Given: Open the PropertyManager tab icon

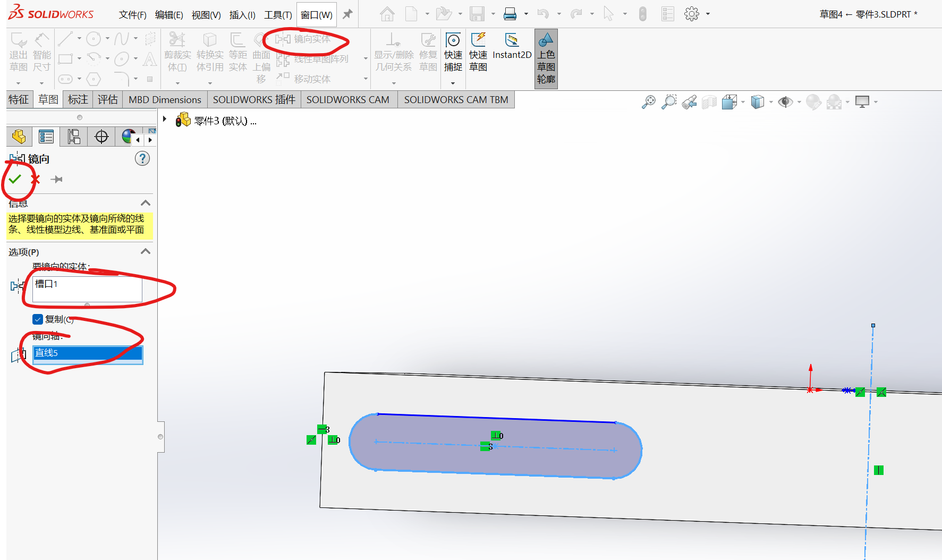Looking at the screenshot, I should click(x=46, y=137).
